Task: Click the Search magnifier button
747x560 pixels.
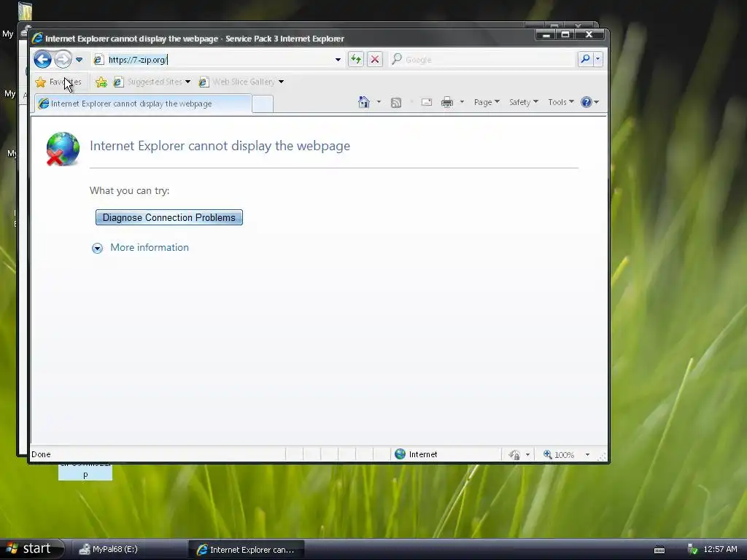Action: 585,59
